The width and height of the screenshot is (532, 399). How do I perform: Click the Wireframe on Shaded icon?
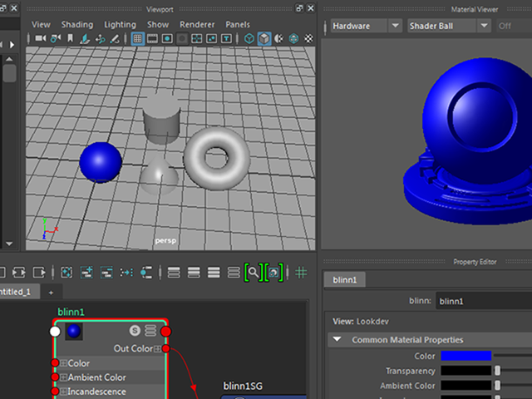click(x=293, y=39)
